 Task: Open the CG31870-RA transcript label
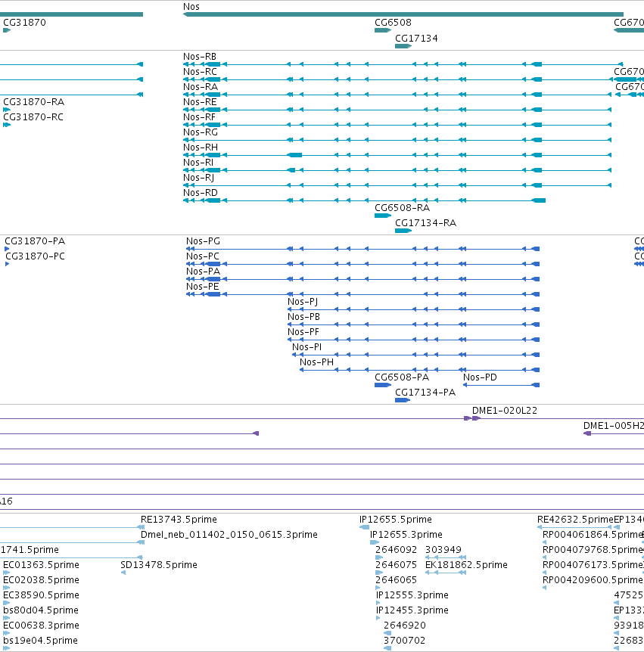(34, 102)
